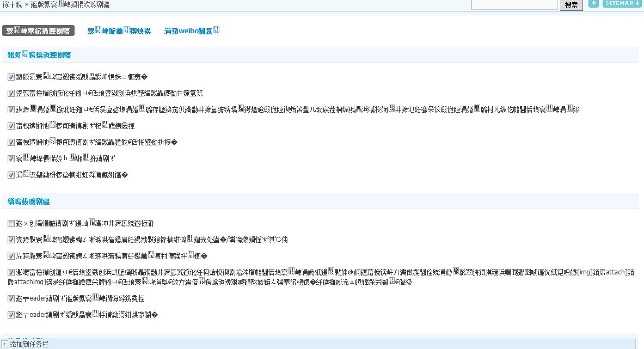Uncheck the second checkbox in the first section
Image resolution: width=644 pixels, height=349 pixels.
[11, 94]
